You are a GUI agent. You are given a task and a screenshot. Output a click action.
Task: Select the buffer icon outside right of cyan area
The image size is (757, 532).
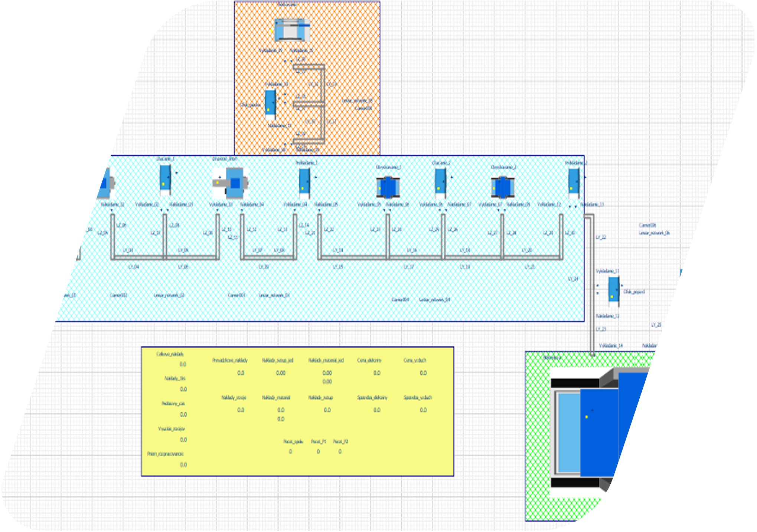(614, 289)
